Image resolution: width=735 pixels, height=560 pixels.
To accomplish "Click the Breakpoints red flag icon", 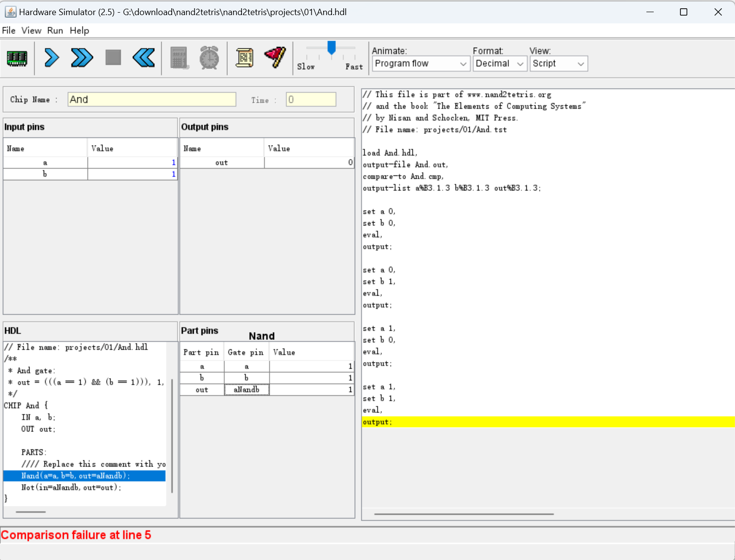I will [x=275, y=58].
